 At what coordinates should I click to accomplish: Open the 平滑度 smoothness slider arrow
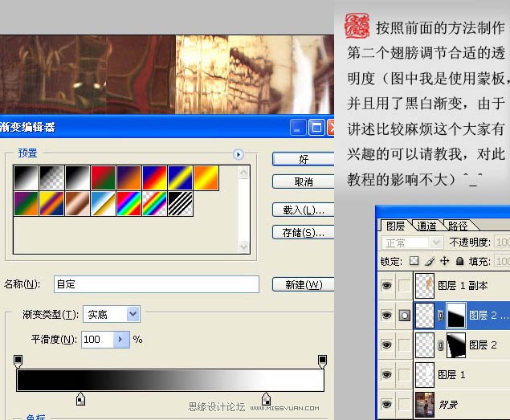coord(121,340)
